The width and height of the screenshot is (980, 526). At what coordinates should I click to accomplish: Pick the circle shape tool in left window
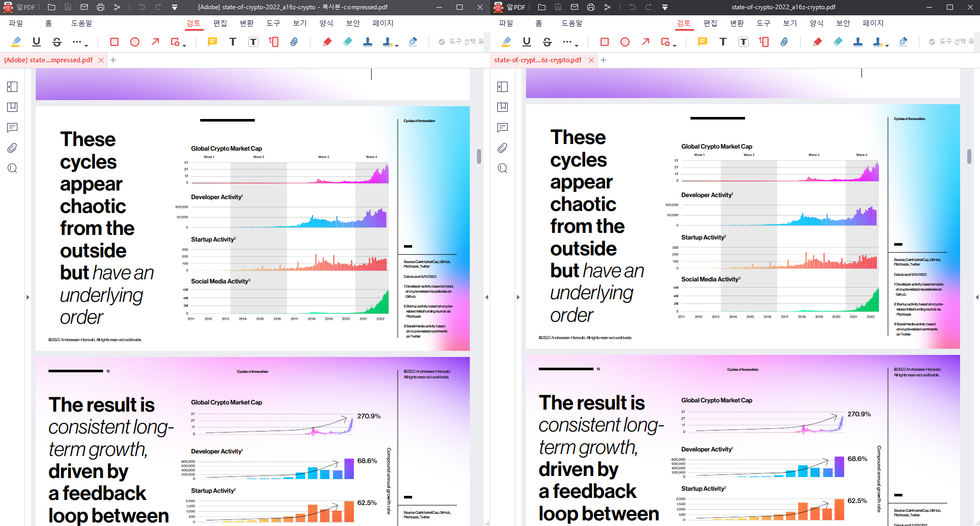click(135, 42)
